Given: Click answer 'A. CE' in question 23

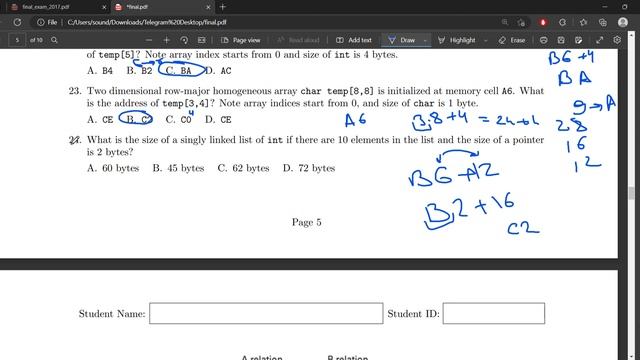Looking at the screenshot, I should [100, 120].
